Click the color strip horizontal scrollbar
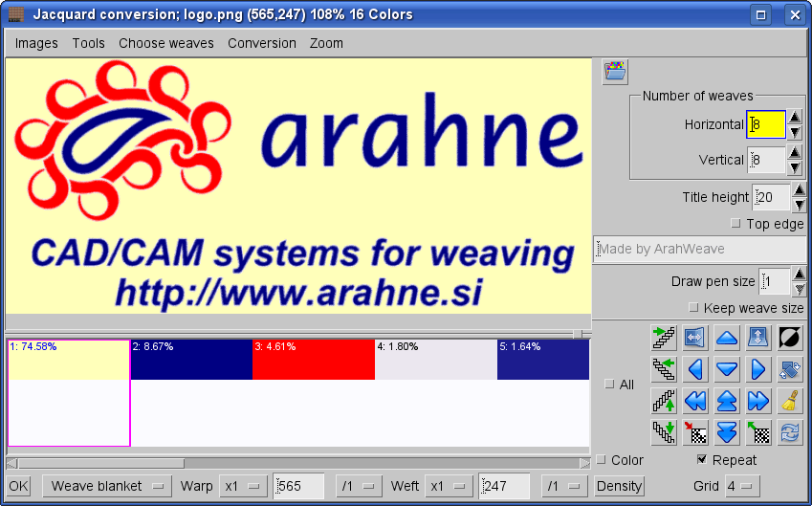Viewport: 812px width, 506px height. (298, 463)
